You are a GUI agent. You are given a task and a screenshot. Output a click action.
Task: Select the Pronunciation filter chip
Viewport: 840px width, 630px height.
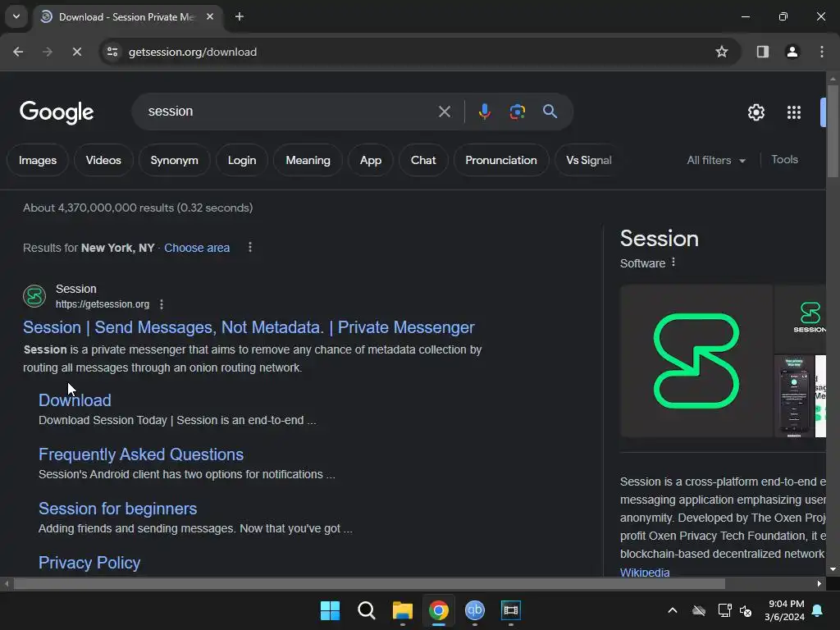click(501, 160)
